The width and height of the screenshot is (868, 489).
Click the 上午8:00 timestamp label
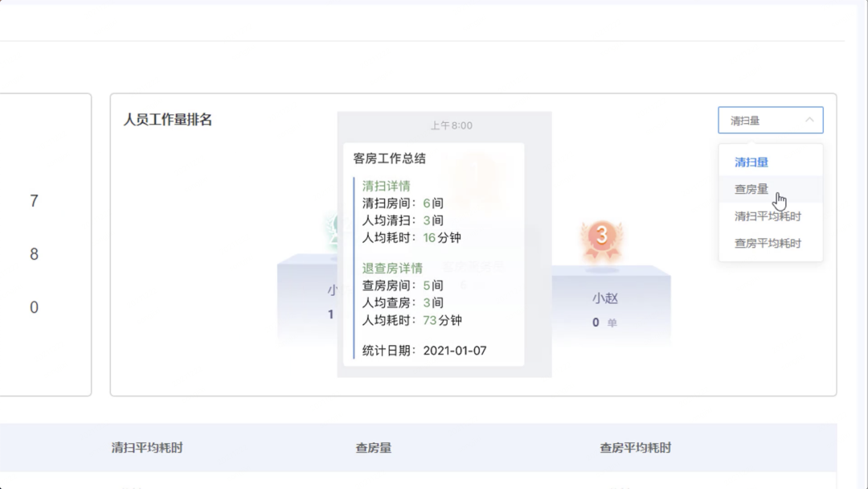coord(453,125)
